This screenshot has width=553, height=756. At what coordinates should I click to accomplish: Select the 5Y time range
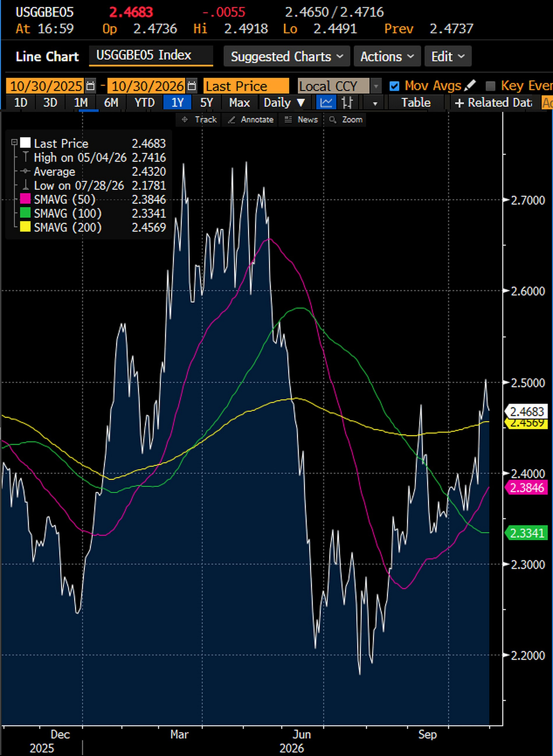pos(207,103)
